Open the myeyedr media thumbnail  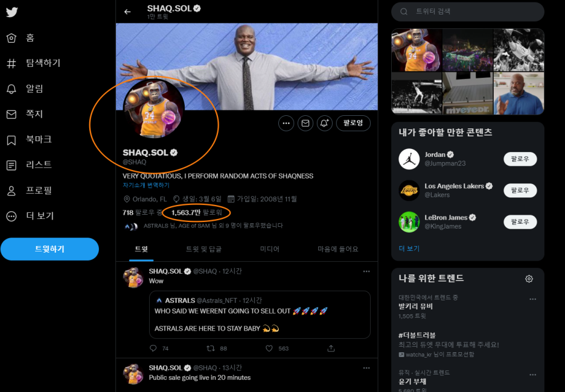(x=468, y=93)
